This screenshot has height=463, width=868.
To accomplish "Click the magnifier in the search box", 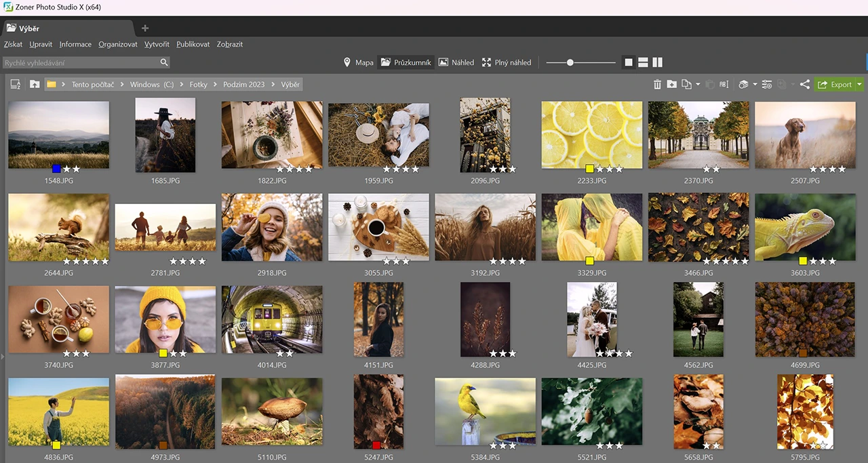I will click(163, 62).
